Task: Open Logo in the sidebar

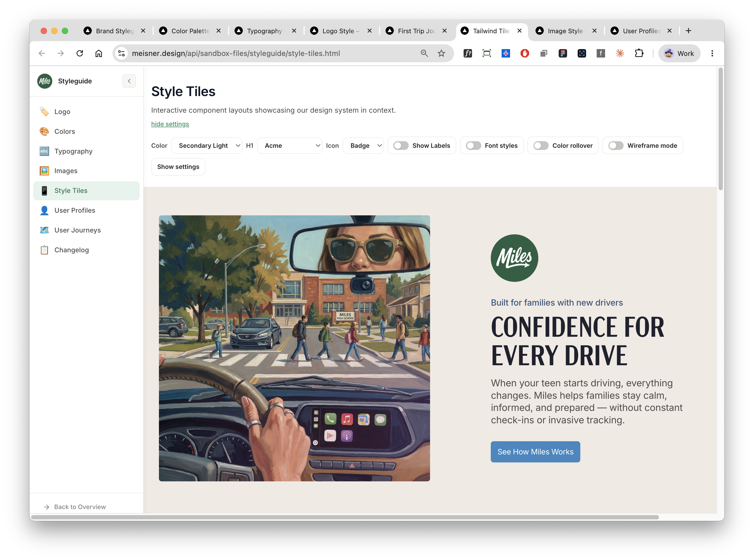Action: pyautogui.click(x=86, y=112)
